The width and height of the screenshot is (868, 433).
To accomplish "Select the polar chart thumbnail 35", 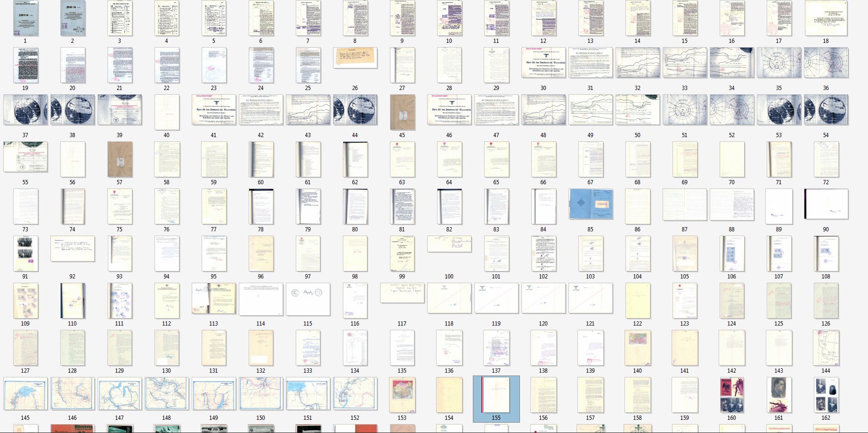I will [779, 63].
